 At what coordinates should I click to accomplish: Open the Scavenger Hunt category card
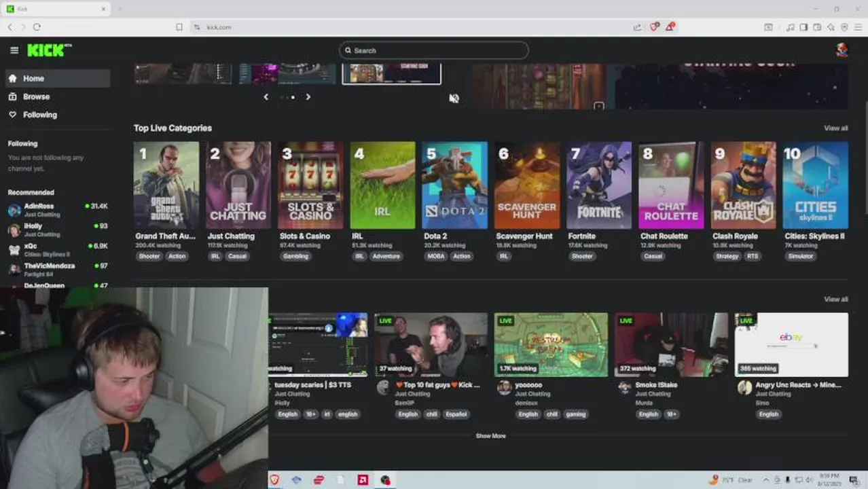[x=527, y=185]
